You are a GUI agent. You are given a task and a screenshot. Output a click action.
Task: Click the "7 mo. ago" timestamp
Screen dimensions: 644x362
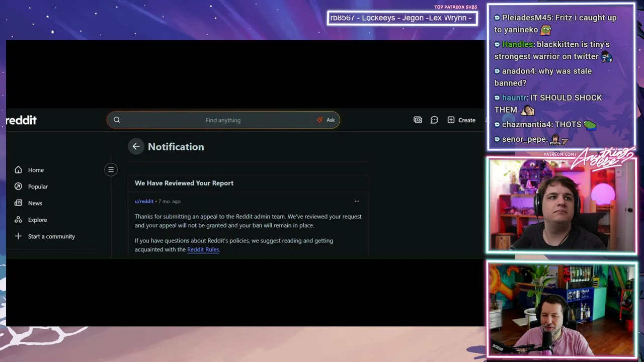pyautogui.click(x=170, y=201)
